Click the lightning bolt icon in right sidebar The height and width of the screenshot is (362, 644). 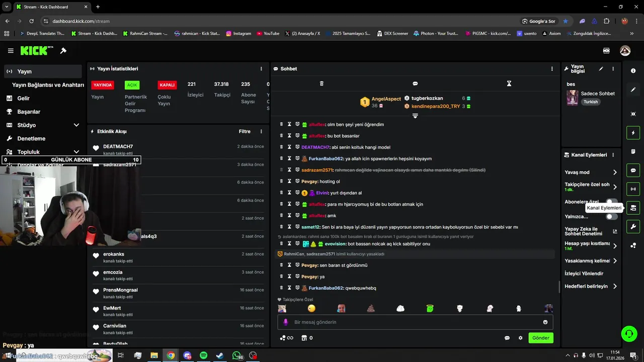(633, 133)
